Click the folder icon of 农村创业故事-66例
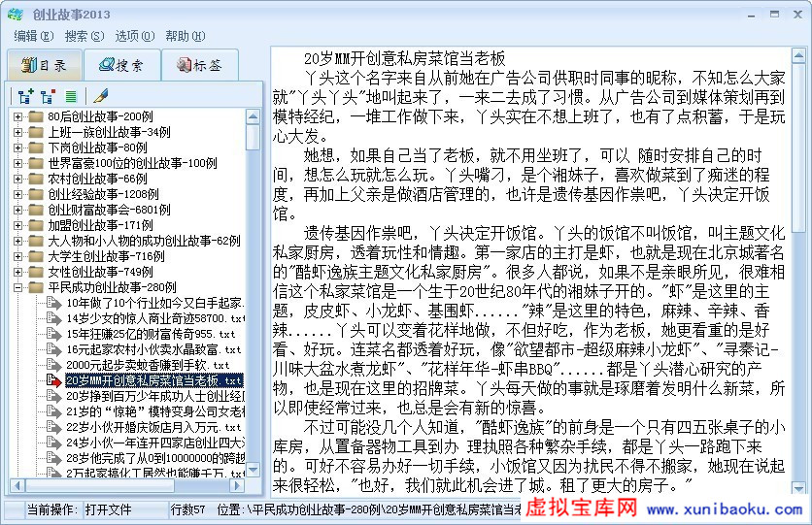The image size is (812, 525). tap(37, 179)
